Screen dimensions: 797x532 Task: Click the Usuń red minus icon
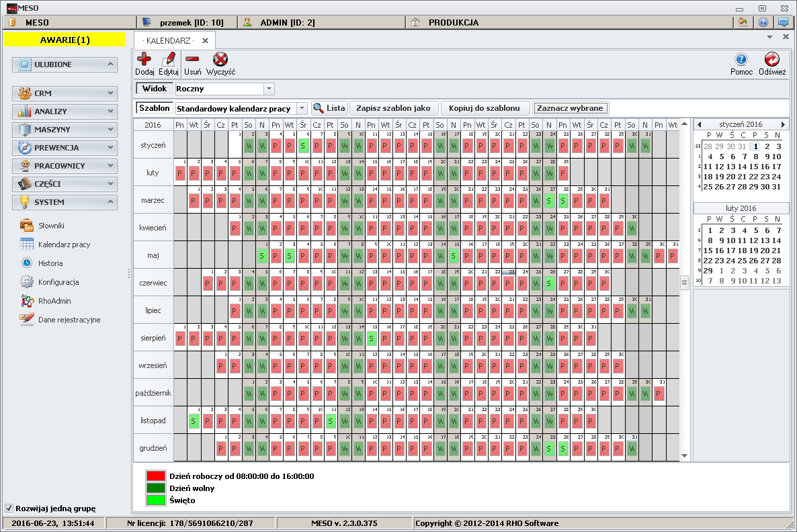point(192,60)
